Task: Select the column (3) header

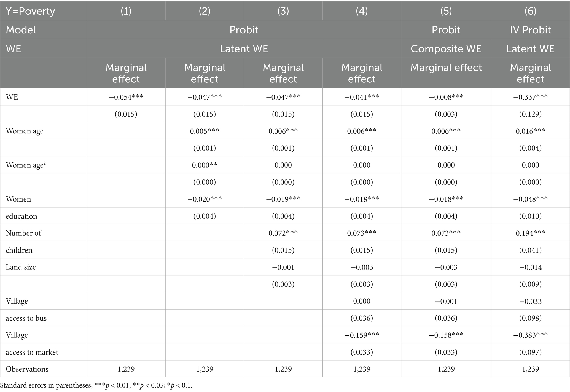Action: (283, 11)
